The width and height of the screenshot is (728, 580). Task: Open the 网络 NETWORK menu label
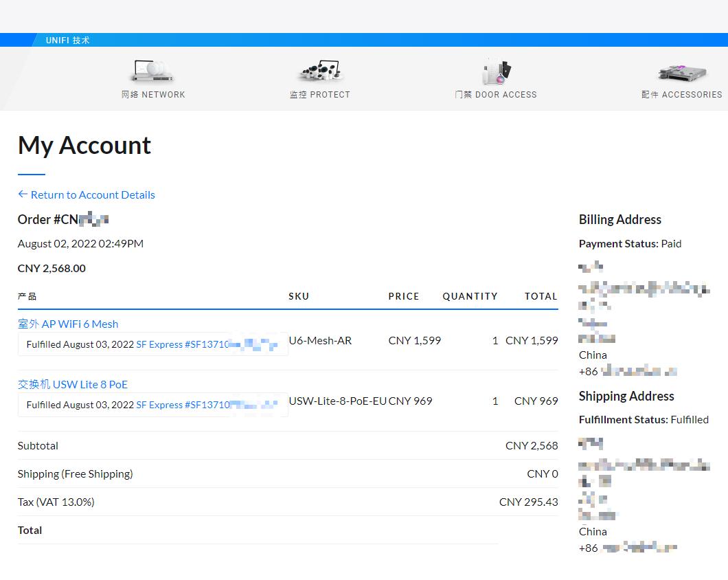[153, 95]
